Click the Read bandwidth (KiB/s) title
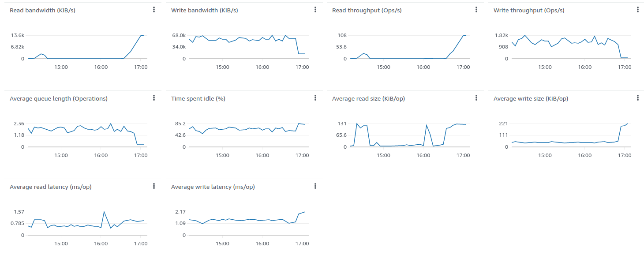Screen dimensions: 644x259 click(x=42, y=10)
